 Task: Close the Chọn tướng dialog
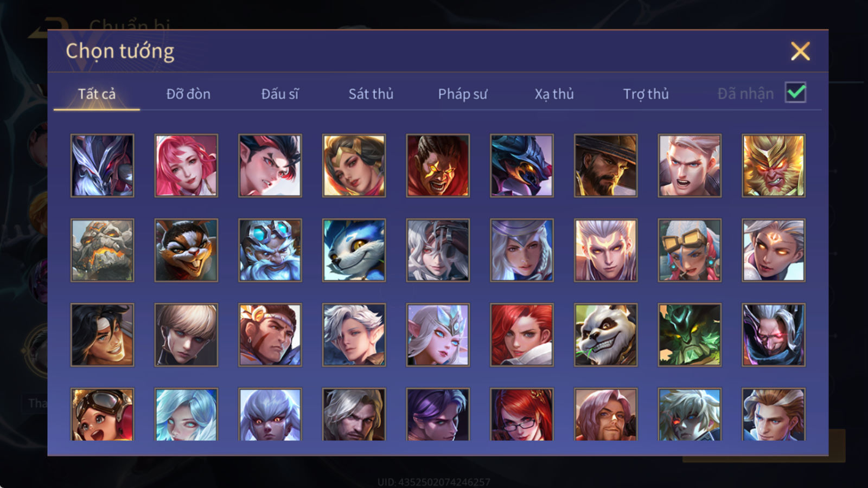tap(800, 52)
